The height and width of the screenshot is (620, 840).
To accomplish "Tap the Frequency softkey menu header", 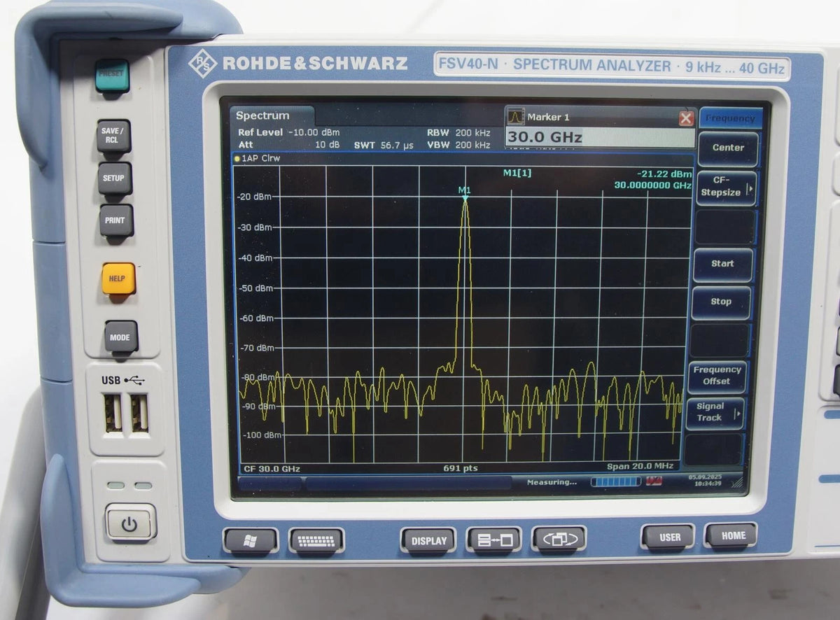I will 730,118.
